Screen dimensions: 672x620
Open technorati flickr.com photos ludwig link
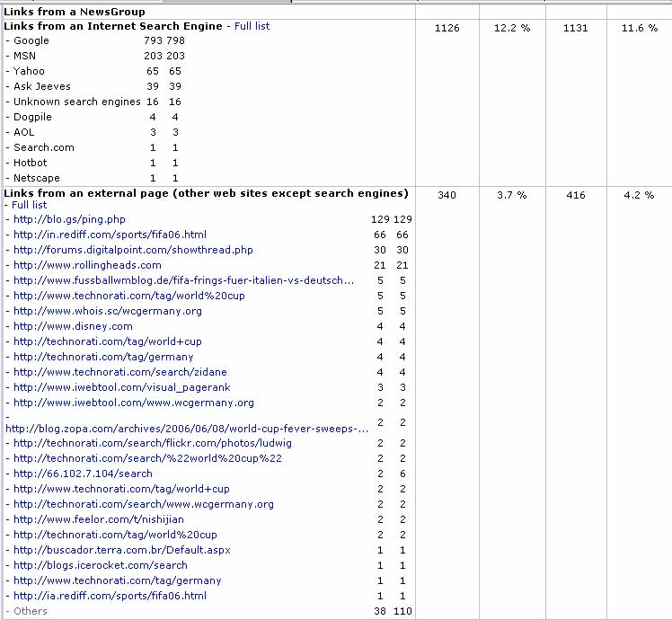pyautogui.click(x=153, y=443)
